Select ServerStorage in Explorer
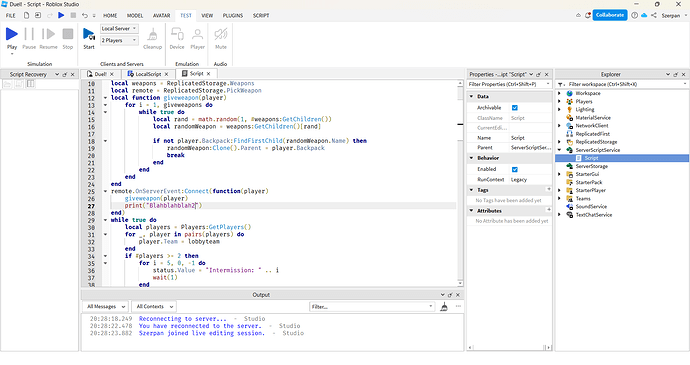The width and height of the screenshot is (690, 365). coord(591,166)
